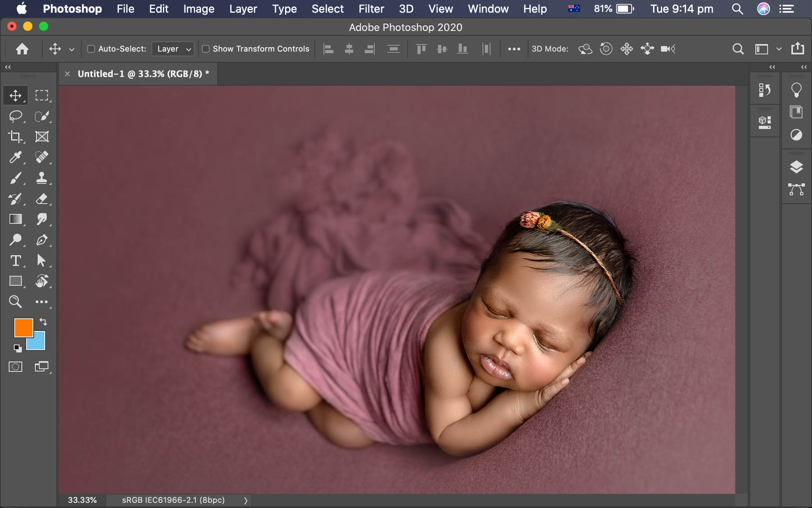Select the Move tool

15,95
